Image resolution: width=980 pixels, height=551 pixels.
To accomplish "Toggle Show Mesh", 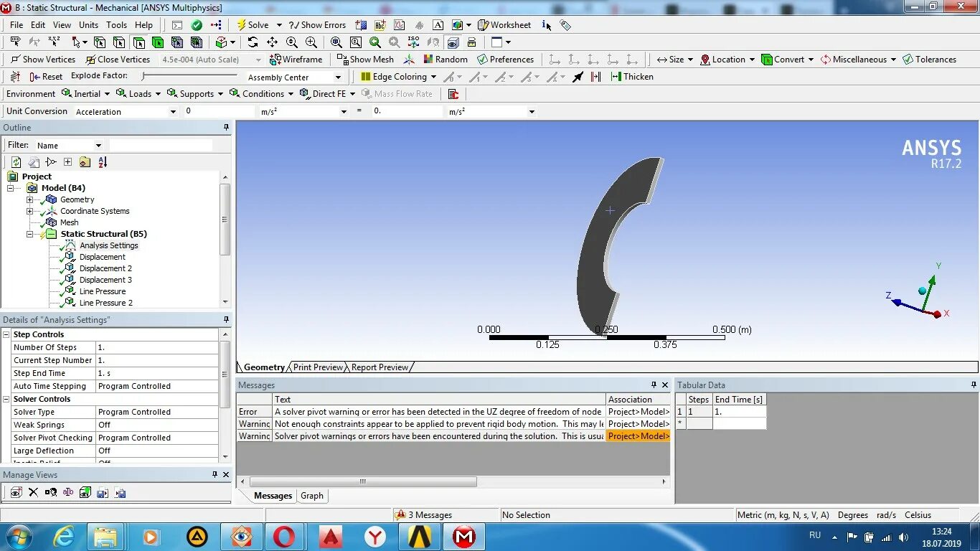I will [x=364, y=60].
